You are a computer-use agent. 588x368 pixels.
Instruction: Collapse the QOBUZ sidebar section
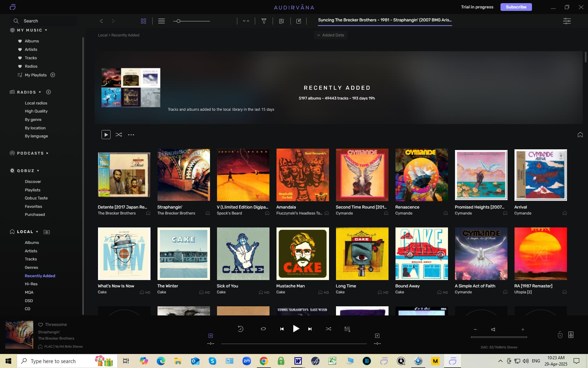pyautogui.click(x=38, y=171)
